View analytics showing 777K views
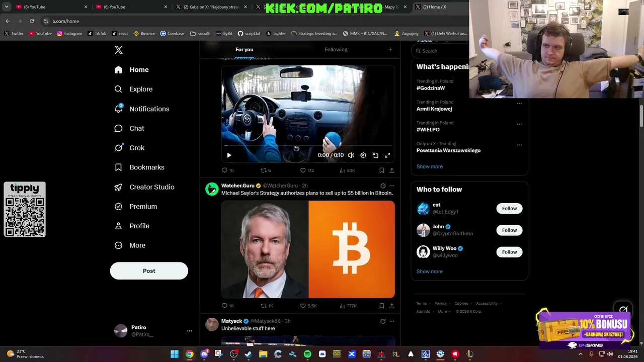The image size is (644, 362). click(x=348, y=306)
